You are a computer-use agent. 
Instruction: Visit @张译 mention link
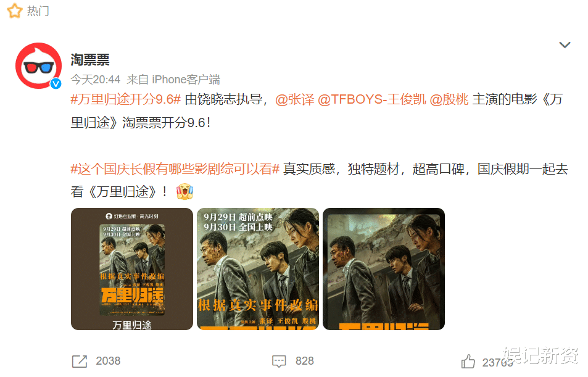295,99
